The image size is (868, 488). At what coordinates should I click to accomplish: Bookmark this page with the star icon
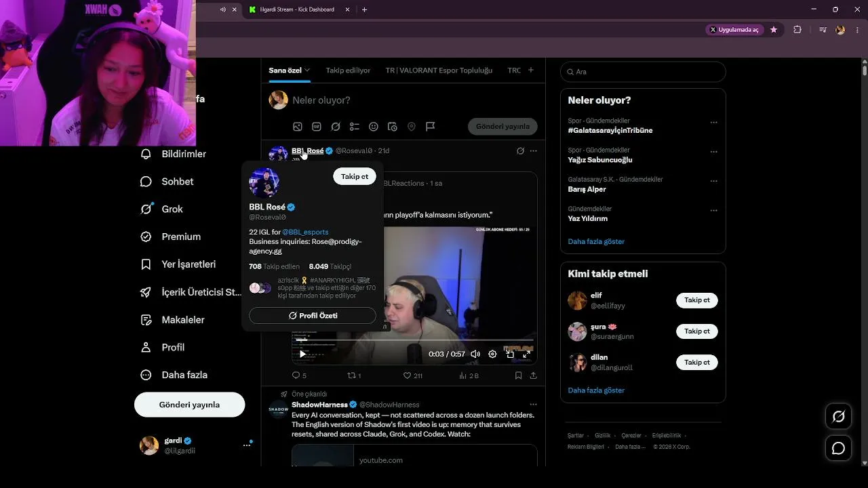tap(774, 30)
